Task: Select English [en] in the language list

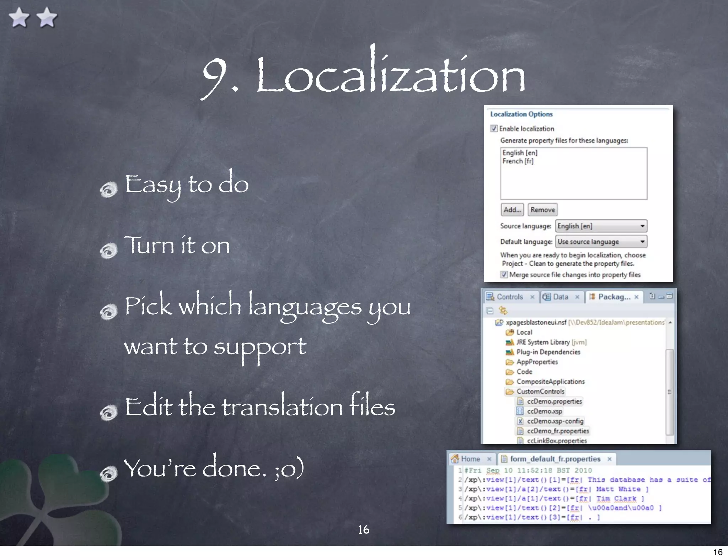Action: 520,152
